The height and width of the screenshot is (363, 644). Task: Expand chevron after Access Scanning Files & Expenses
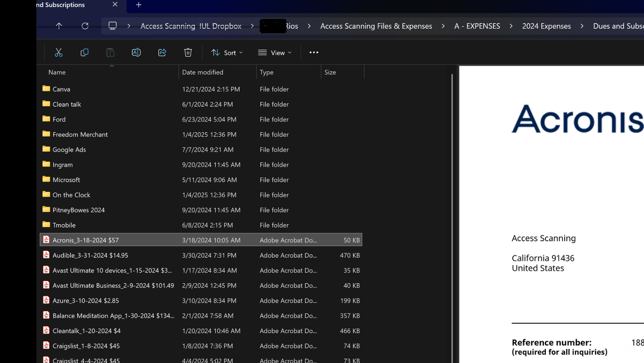[443, 26]
